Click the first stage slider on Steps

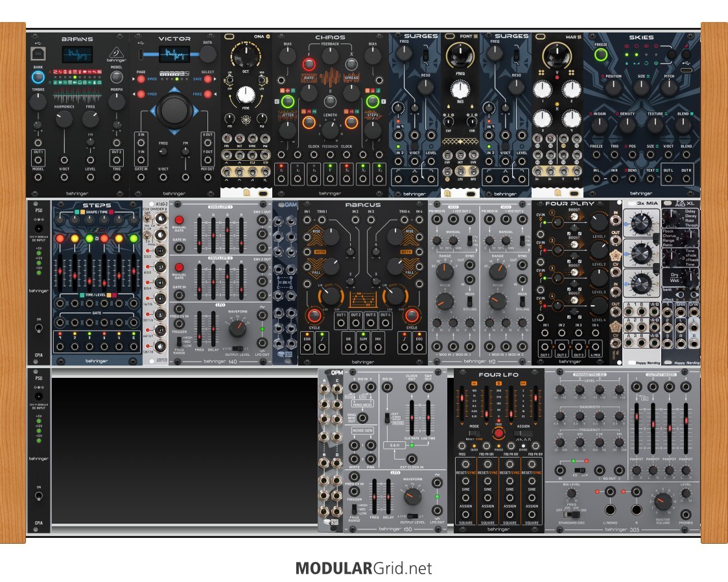(60, 272)
